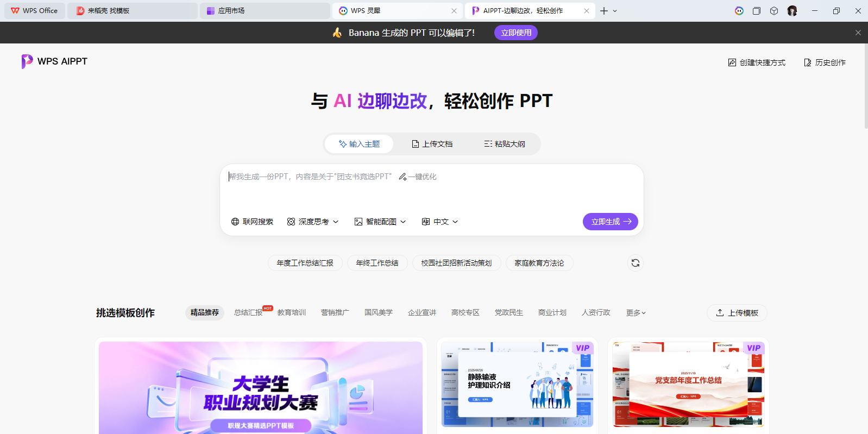Switch to the 教育培训 template tab
This screenshot has height=434, width=868.
coord(292,313)
